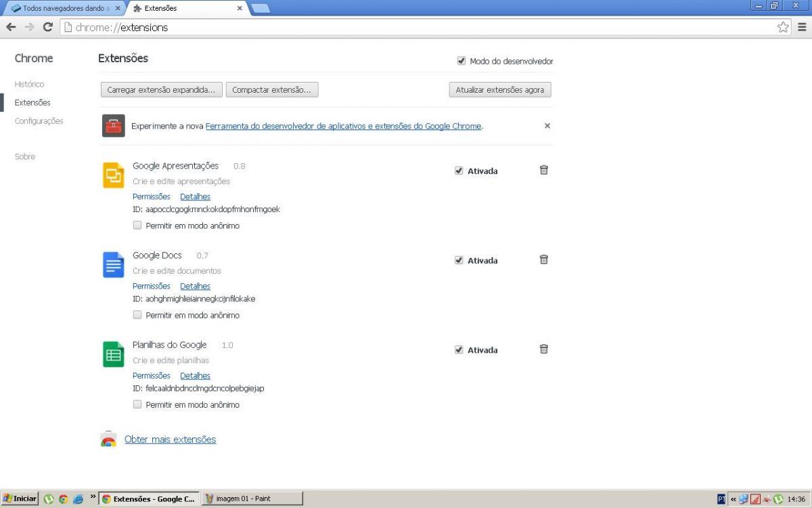Click the Google Apresentações extension icon
The height and width of the screenshot is (508, 812).
point(113,175)
